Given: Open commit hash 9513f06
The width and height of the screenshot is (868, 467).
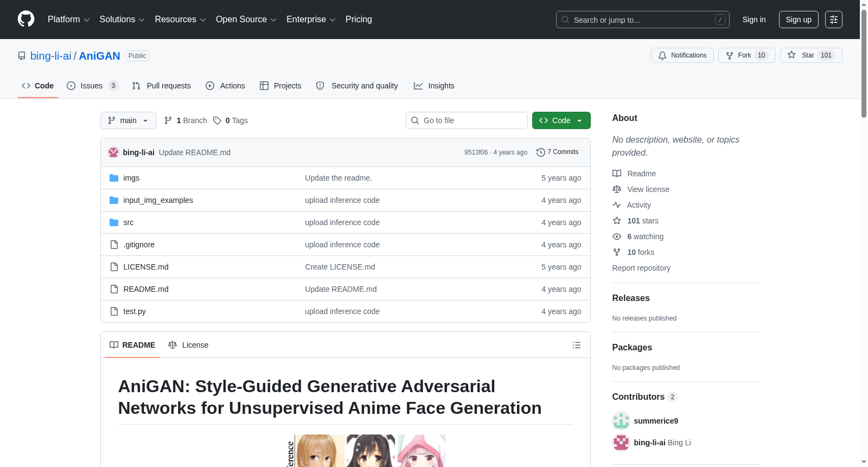Looking at the screenshot, I should (x=476, y=152).
